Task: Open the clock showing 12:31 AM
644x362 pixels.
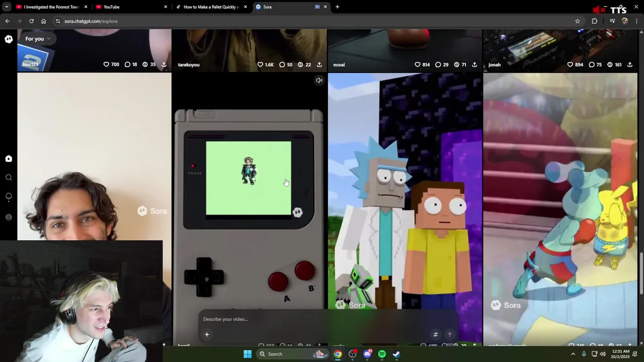Action: point(619,354)
